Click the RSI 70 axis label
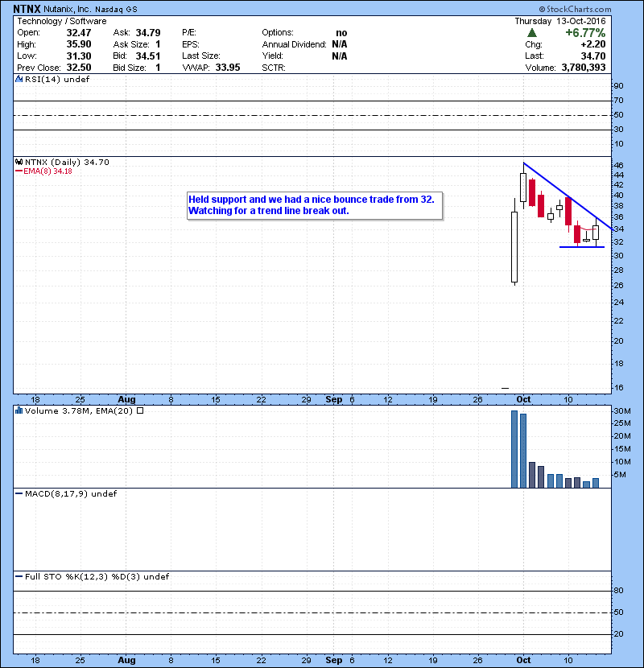Image resolution: width=644 pixels, height=668 pixels. click(x=619, y=101)
